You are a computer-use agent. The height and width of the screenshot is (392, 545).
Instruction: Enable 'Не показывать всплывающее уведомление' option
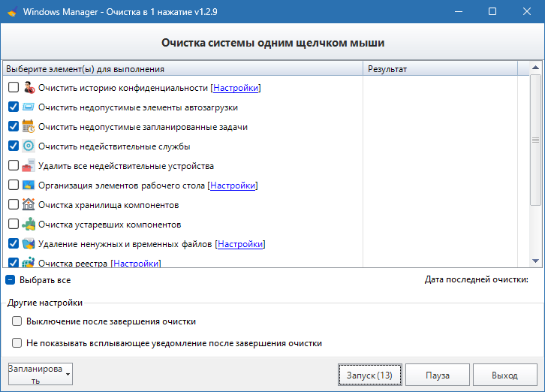(17, 343)
